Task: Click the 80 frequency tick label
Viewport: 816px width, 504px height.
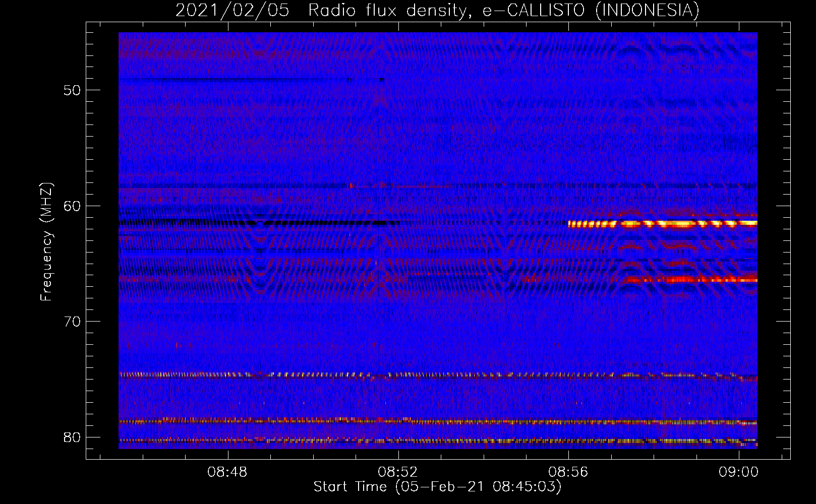Action: (73, 437)
